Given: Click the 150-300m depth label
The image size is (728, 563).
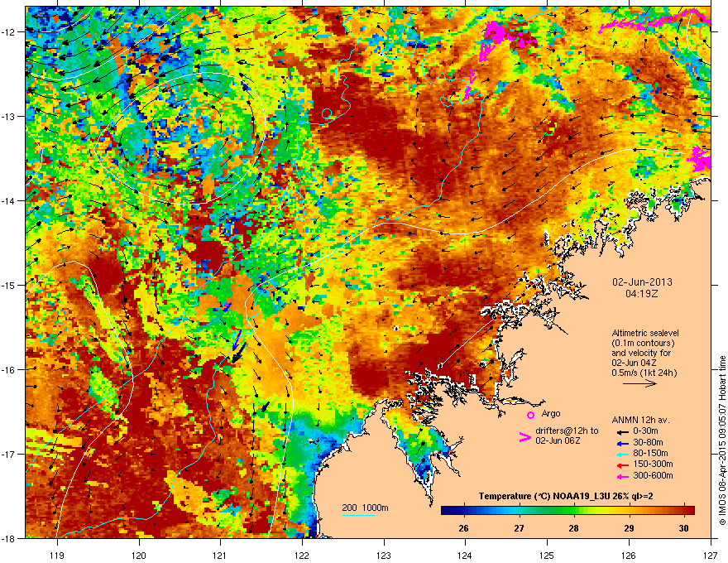Looking at the screenshot, I should pos(653,464).
